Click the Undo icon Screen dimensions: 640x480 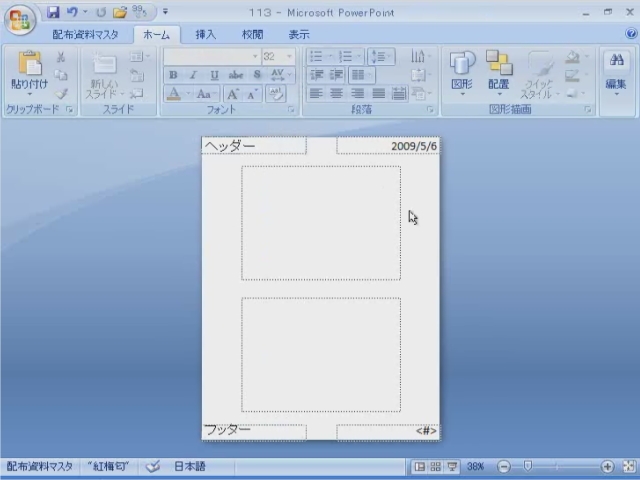pyautogui.click(x=72, y=13)
